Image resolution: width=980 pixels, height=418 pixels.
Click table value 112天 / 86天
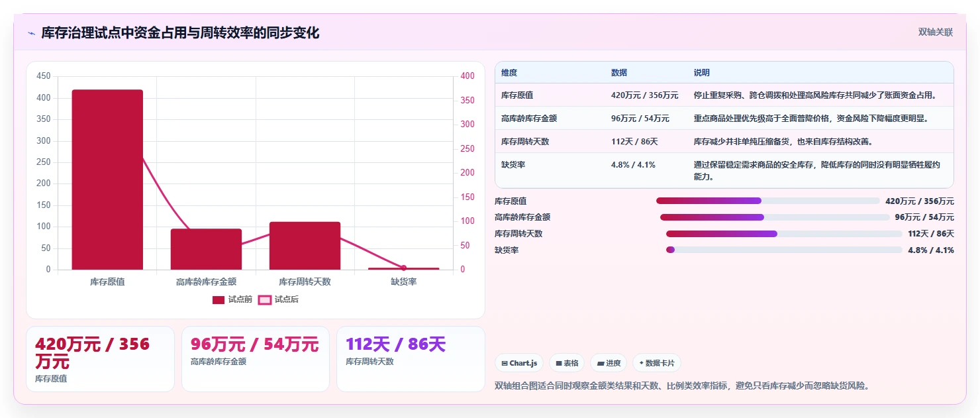[x=634, y=142]
